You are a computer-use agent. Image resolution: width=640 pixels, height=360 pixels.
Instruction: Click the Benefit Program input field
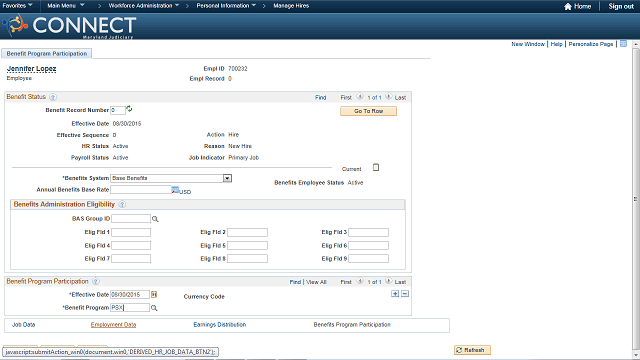click(x=130, y=308)
